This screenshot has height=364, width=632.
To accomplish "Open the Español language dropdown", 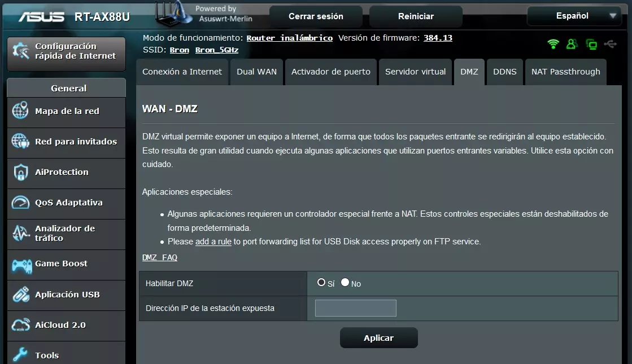I will [574, 16].
